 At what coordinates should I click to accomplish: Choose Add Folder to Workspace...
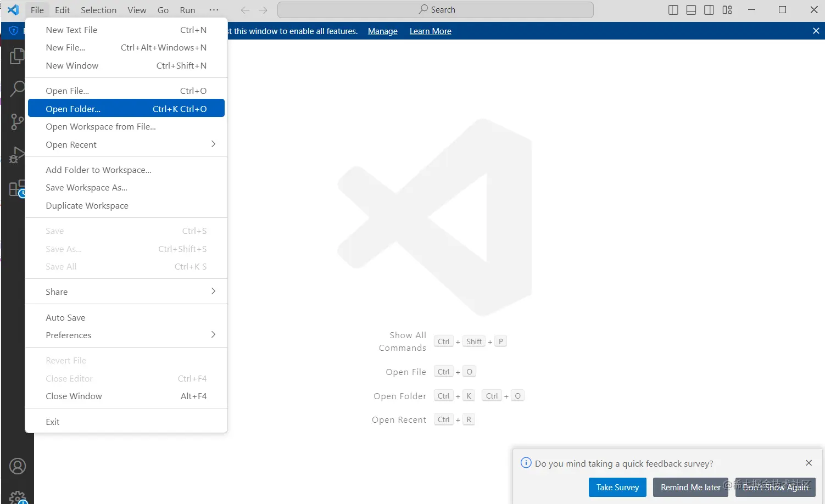pyautogui.click(x=126, y=170)
